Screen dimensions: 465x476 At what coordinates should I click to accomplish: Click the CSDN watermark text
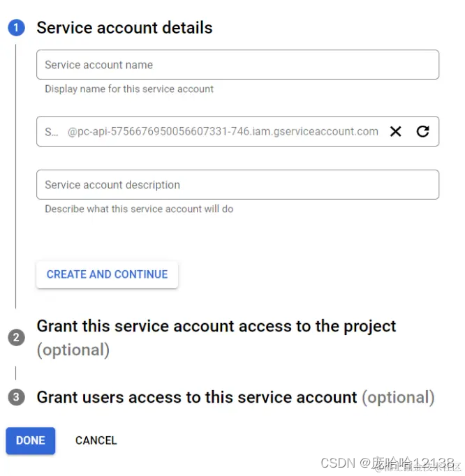(337, 463)
